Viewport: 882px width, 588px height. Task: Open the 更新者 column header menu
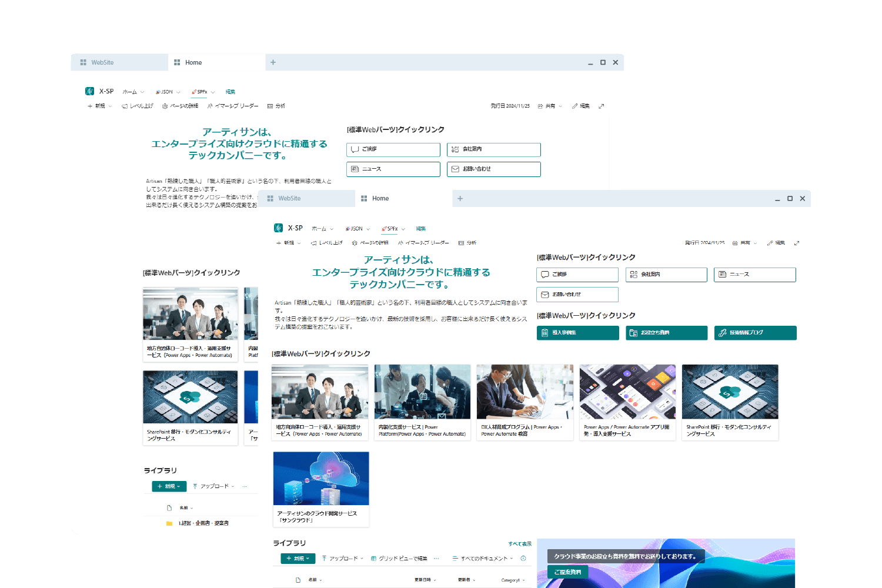[x=467, y=580]
